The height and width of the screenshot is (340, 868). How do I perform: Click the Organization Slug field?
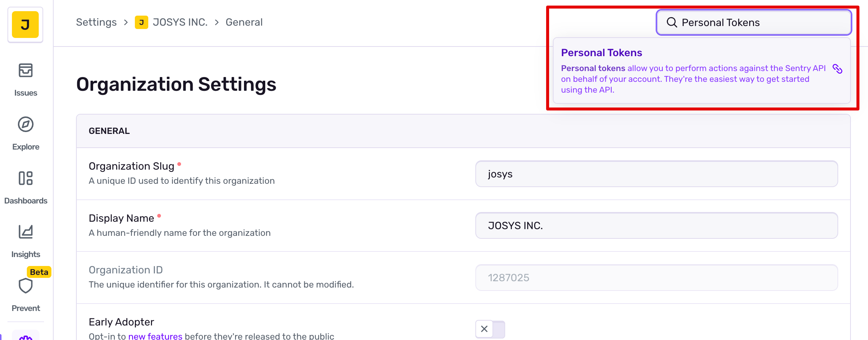point(656,174)
